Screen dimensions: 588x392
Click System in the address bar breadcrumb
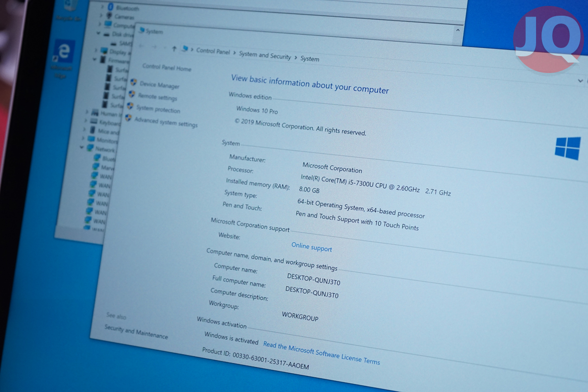pos(310,59)
